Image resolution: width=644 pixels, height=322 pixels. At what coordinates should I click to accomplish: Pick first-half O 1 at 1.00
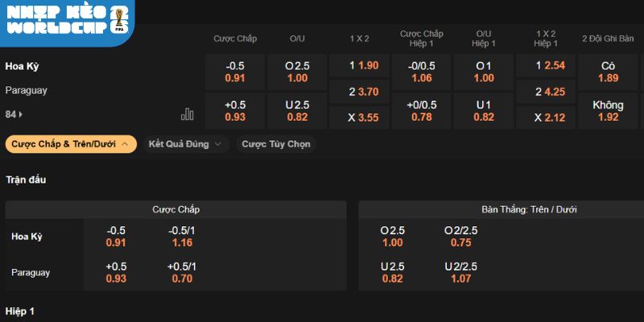(x=484, y=72)
